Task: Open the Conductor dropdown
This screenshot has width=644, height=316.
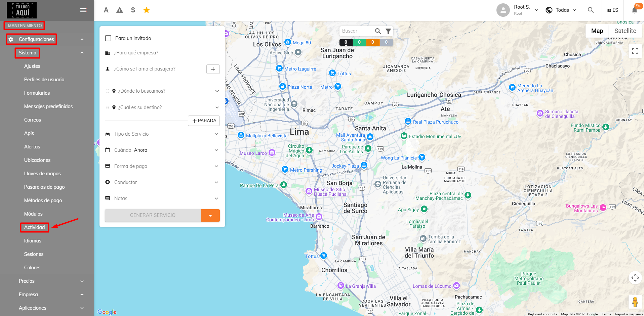Action: pyautogui.click(x=162, y=182)
